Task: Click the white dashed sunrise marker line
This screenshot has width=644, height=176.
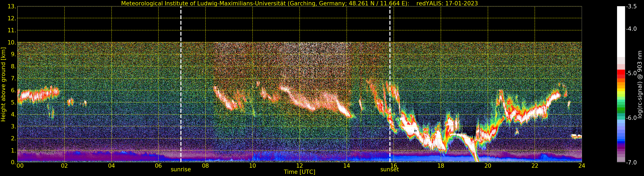Action: point(181,84)
